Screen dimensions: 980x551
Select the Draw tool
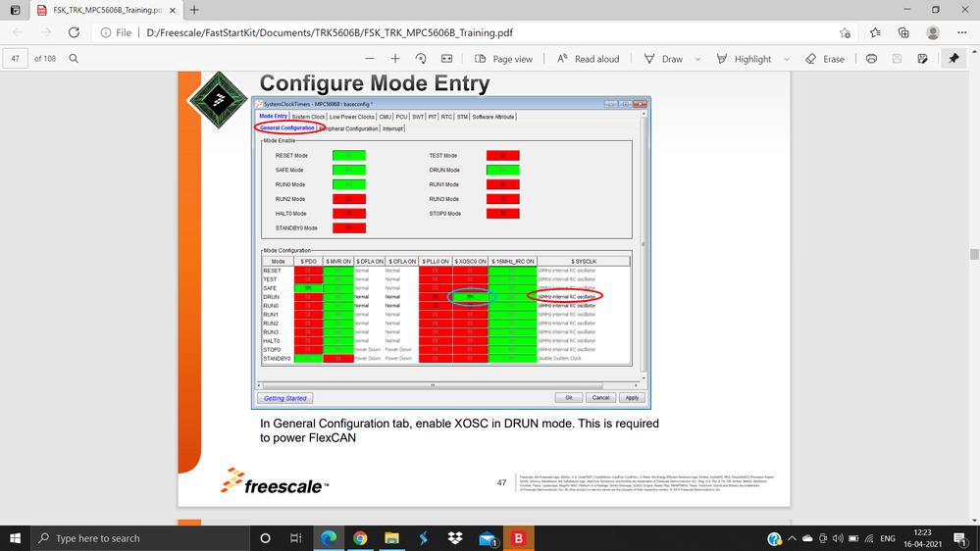(x=663, y=59)
